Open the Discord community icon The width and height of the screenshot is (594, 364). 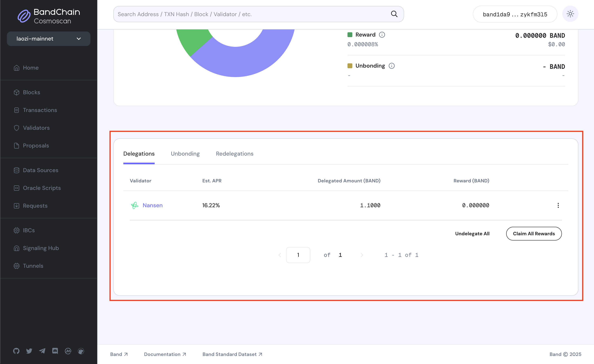[x=55, y=351]
